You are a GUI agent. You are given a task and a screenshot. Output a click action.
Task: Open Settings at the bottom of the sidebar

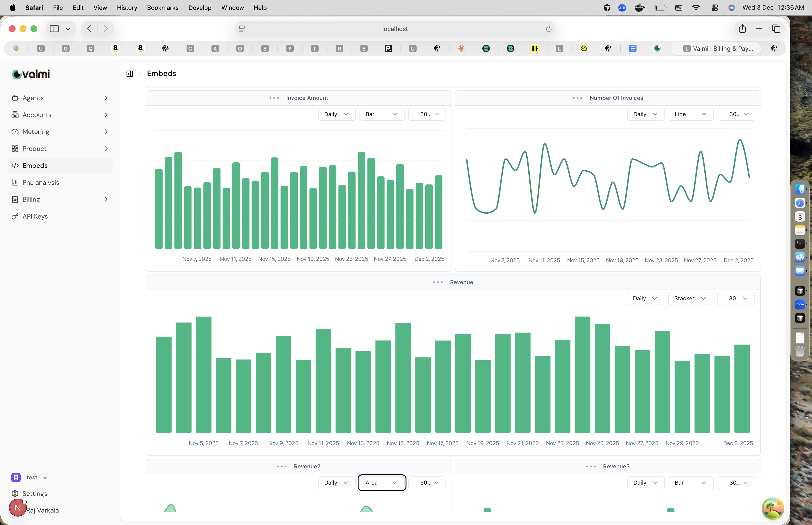point(34,493)
